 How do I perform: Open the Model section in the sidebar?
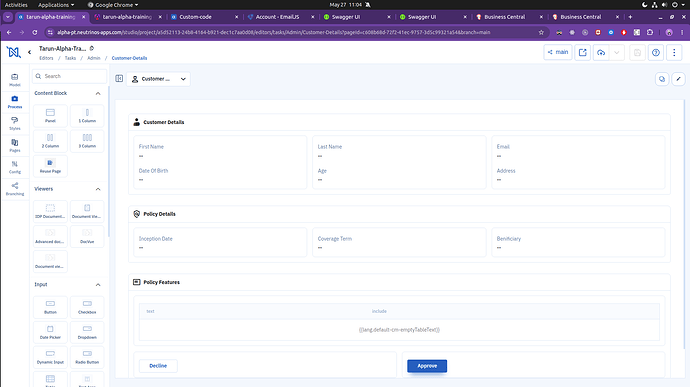point(15,80)
